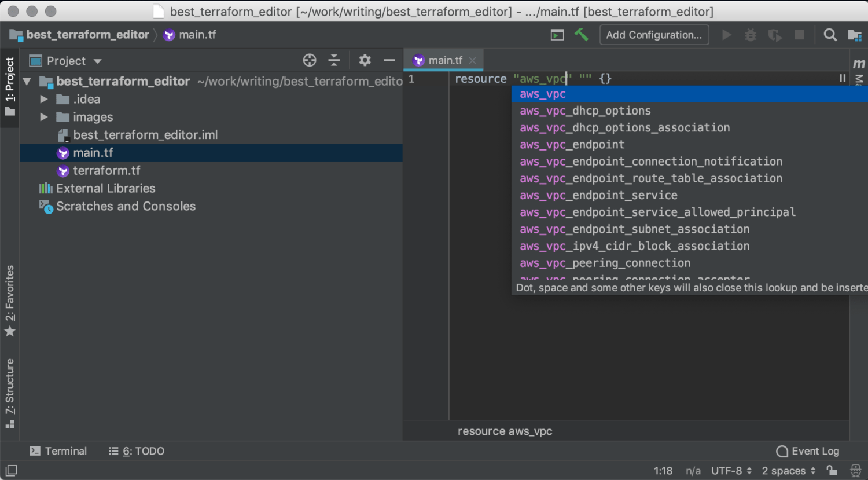Choose aws_vpc_endpoint_subnet_association suggestion
868x480 pixels.
[690, 229]
